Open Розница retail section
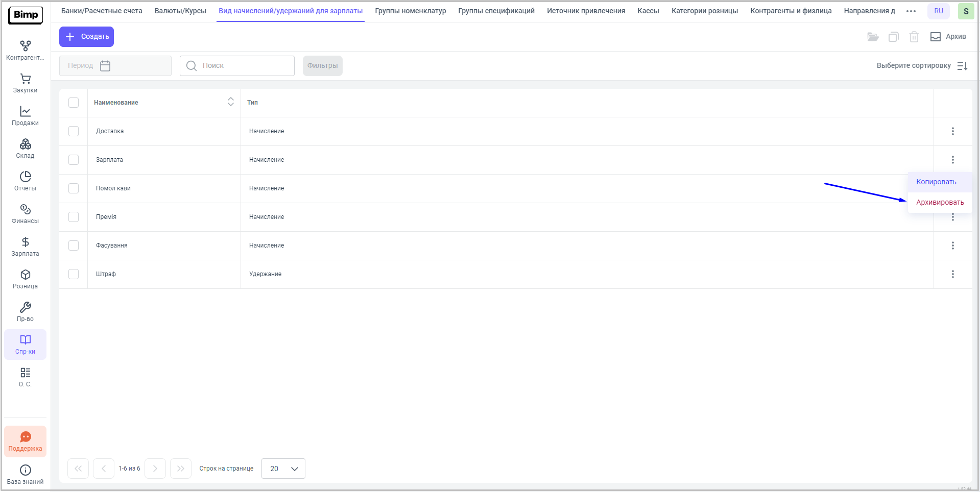This screenshot has height=492, width=980. point(25,279)
